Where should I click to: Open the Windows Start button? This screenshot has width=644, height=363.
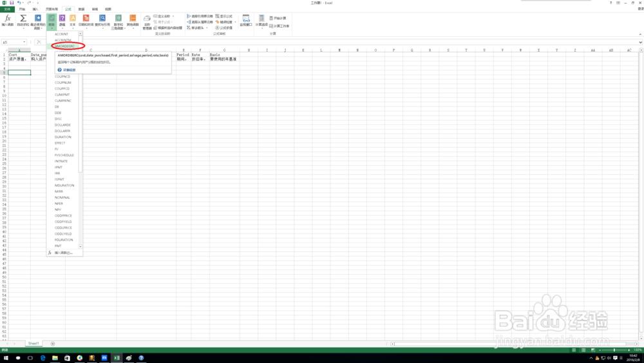[x=6, y=358]
